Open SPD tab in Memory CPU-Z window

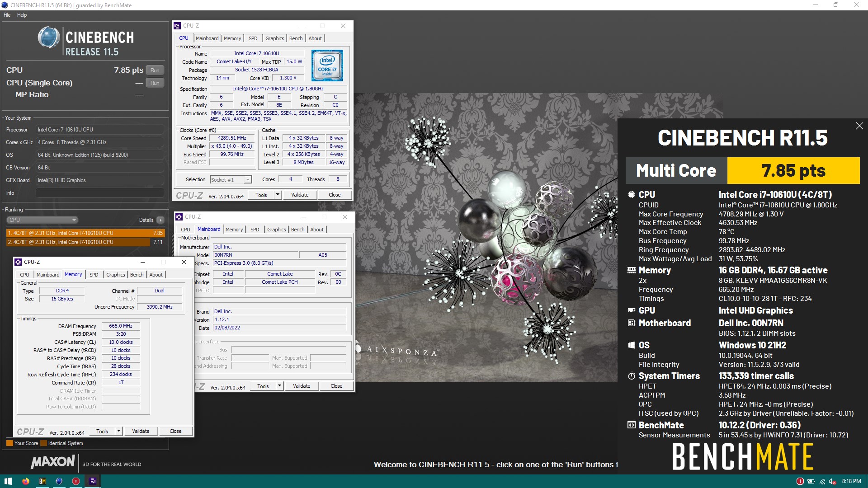94,275
